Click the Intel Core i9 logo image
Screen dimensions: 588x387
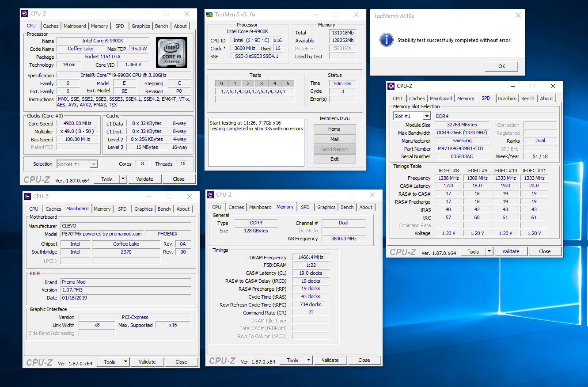click(171, 53)
